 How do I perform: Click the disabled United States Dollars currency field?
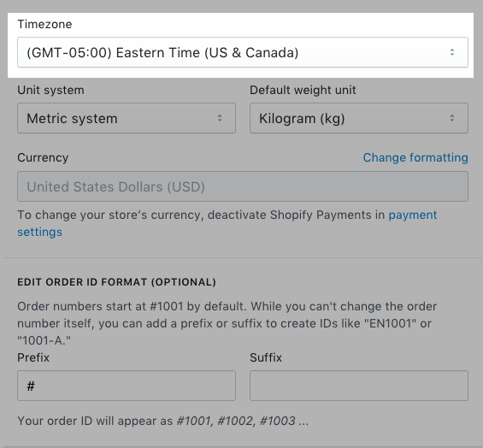point(243,186)
